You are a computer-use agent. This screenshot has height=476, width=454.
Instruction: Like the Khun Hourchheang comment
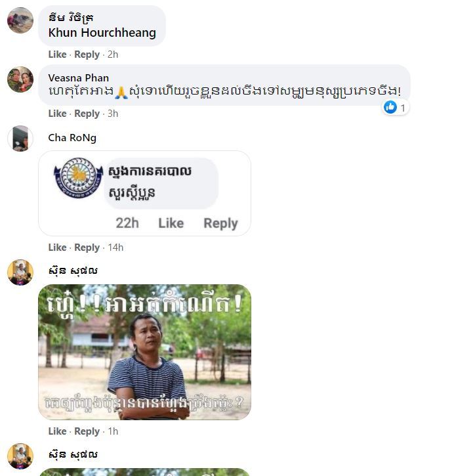point(57,54)
